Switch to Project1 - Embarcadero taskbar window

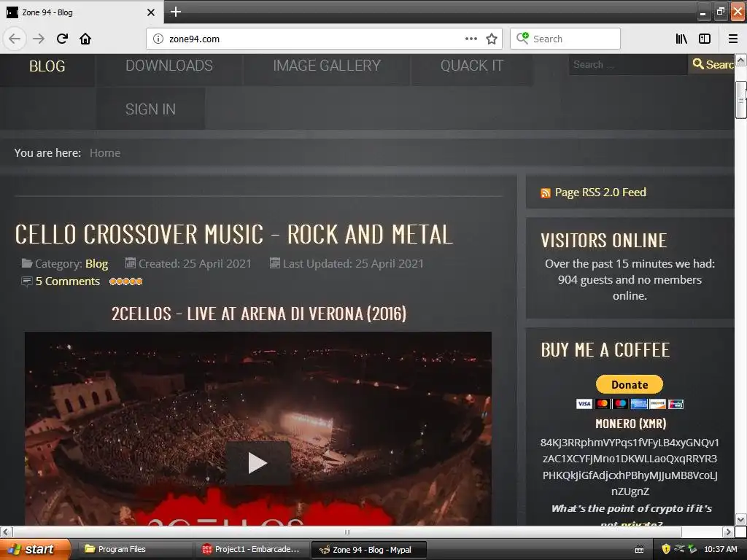[251, 549]
